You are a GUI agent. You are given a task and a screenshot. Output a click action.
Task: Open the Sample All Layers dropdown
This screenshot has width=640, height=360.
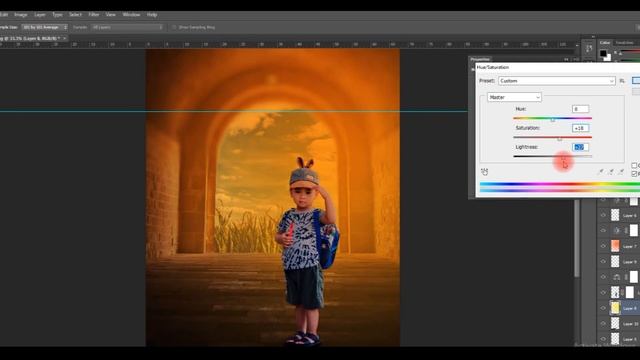pyautogui.click(x=127, y=27)
